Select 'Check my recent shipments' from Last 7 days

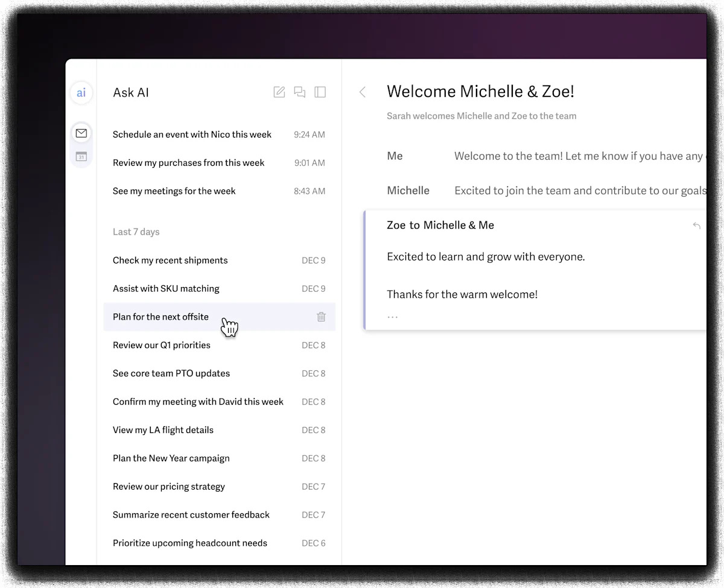[x=170, y=260]
